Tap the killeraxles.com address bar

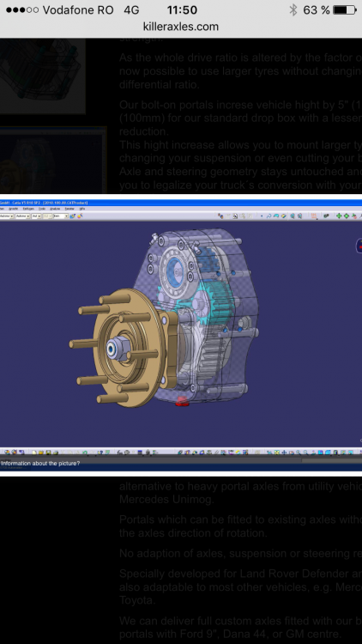click(181, 27)
